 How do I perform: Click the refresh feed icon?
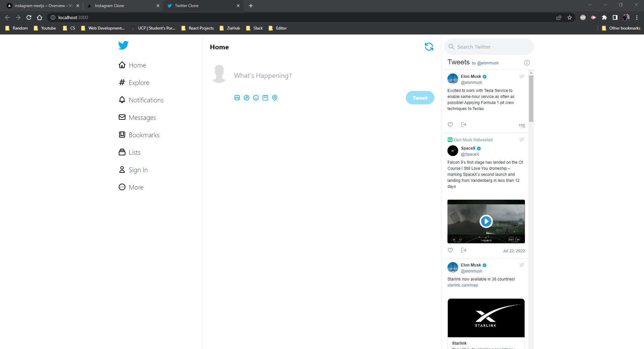429,47
